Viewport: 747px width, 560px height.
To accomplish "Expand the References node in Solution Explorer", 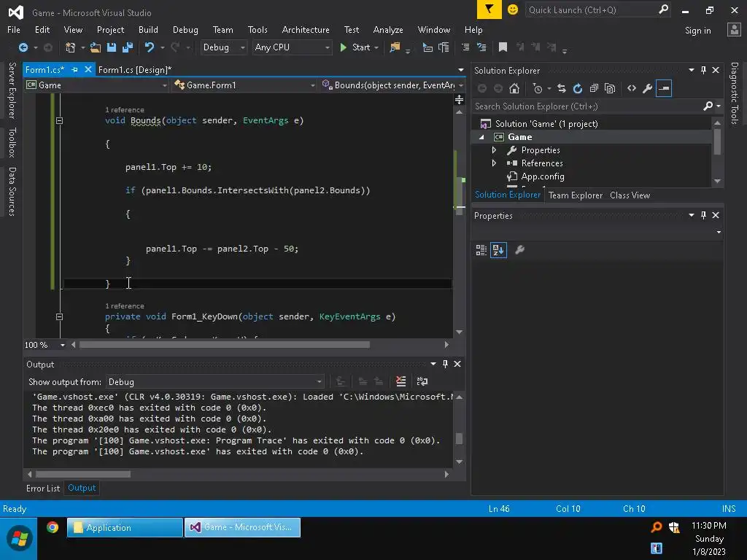I will (494, 163).
